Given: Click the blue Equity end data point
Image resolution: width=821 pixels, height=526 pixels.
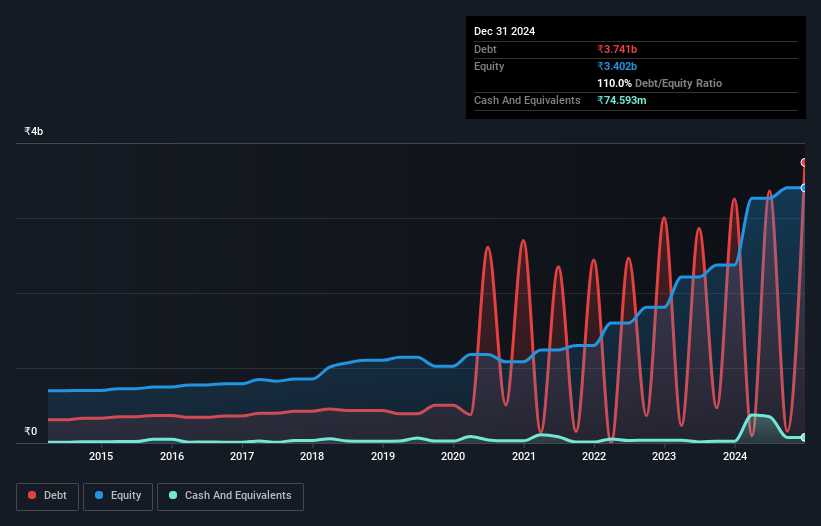Looking at the screenshot, I should [x=804, y=188].
